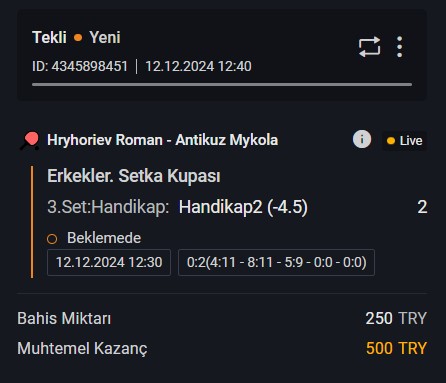Click the match info icon
This screenshot has height=383, width=446.
362,139
